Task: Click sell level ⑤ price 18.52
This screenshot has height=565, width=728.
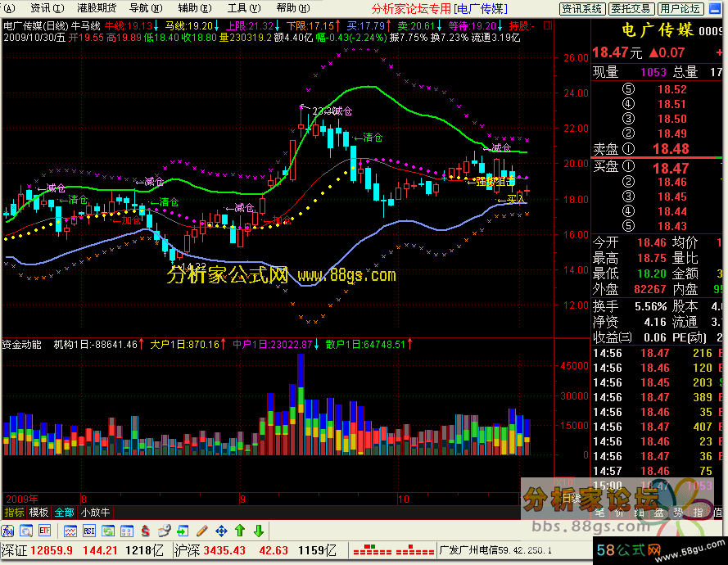Action: [x=671, y=89]
